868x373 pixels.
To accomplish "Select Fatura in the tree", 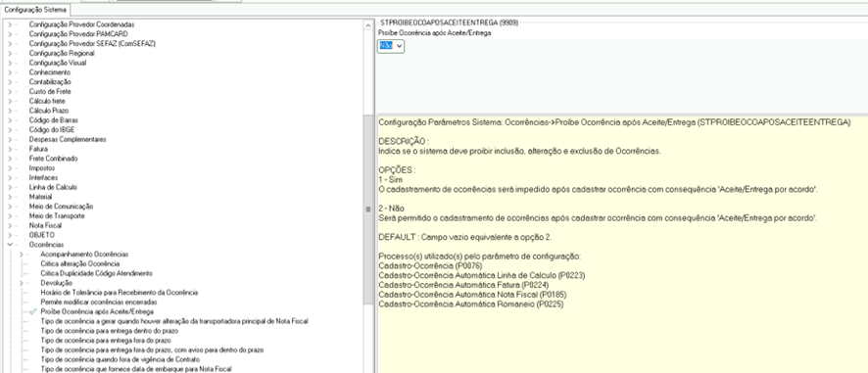I will (38, 149).
